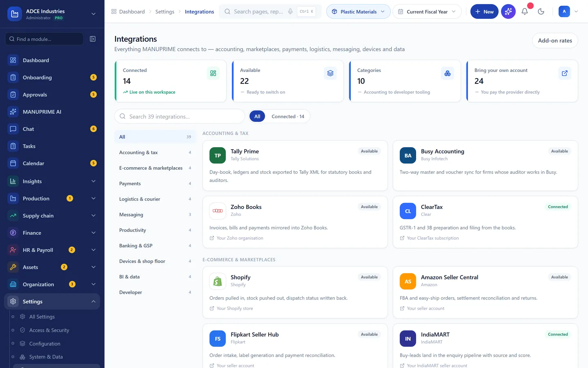Open the Dashboard module icon
This screenshot has height=368, width=588.
click(x=13, y=60)
